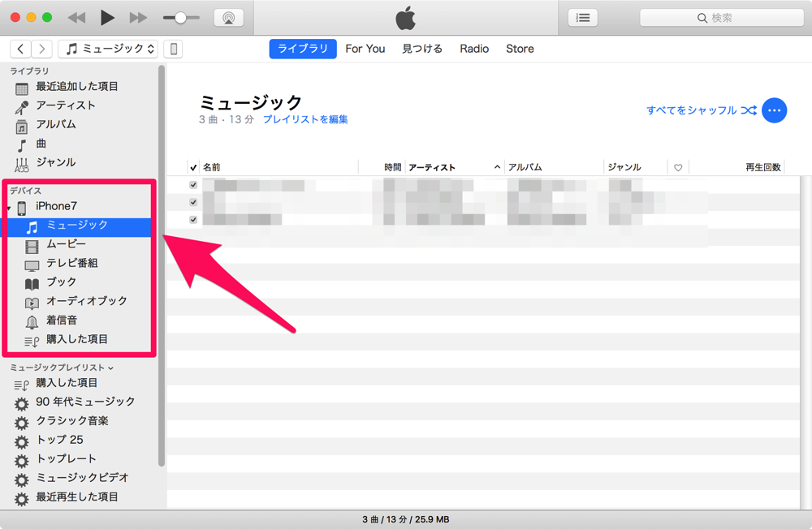Screen dimensions: 812x529
Task: Skip forward with the fast-forward button
Action: 138,18
